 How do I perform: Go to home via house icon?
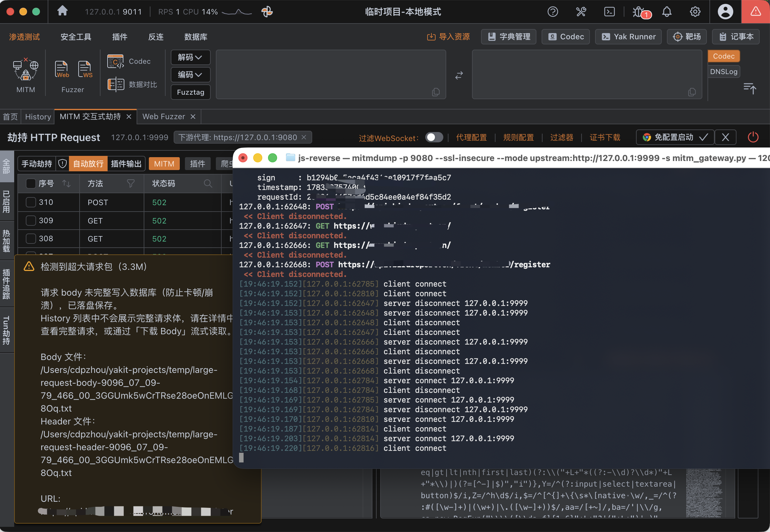(x=63, y=11)
